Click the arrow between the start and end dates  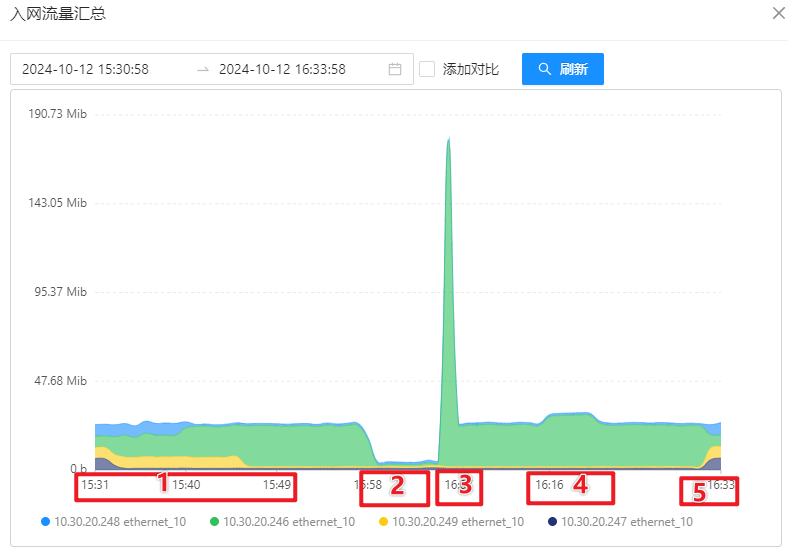[203, 69]
